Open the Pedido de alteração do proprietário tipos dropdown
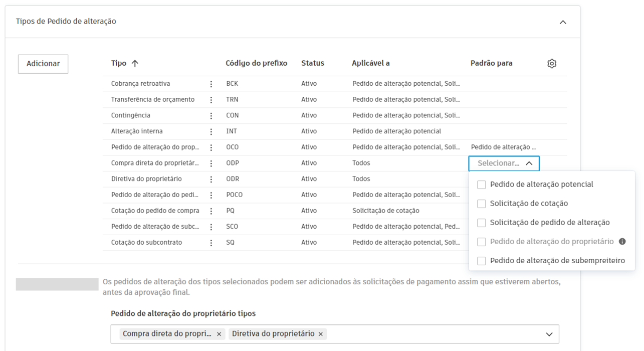Image resolution: width=644 pixels, height=351 pixels. 550,333
